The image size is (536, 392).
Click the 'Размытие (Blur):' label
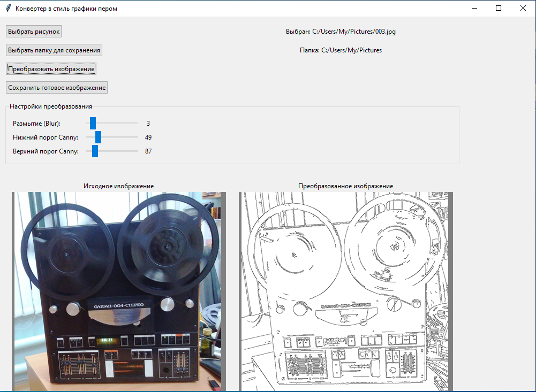[36, 123]
